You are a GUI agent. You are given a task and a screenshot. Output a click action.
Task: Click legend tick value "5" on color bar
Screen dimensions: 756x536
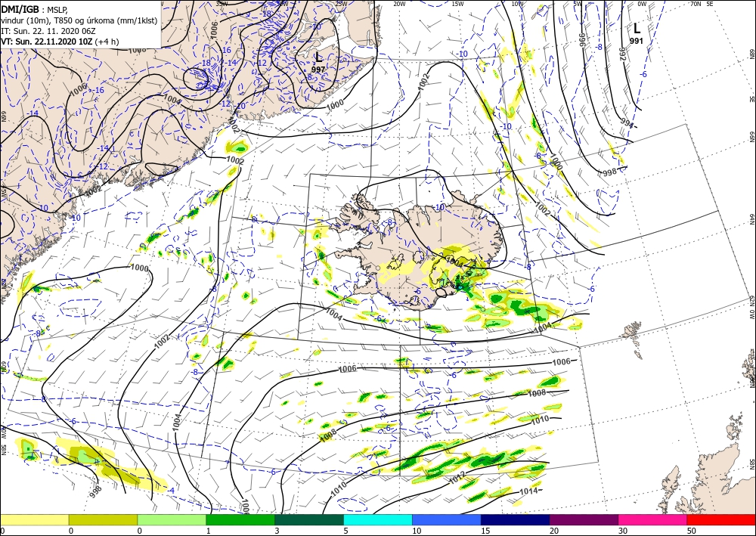[x=345, y=531]
